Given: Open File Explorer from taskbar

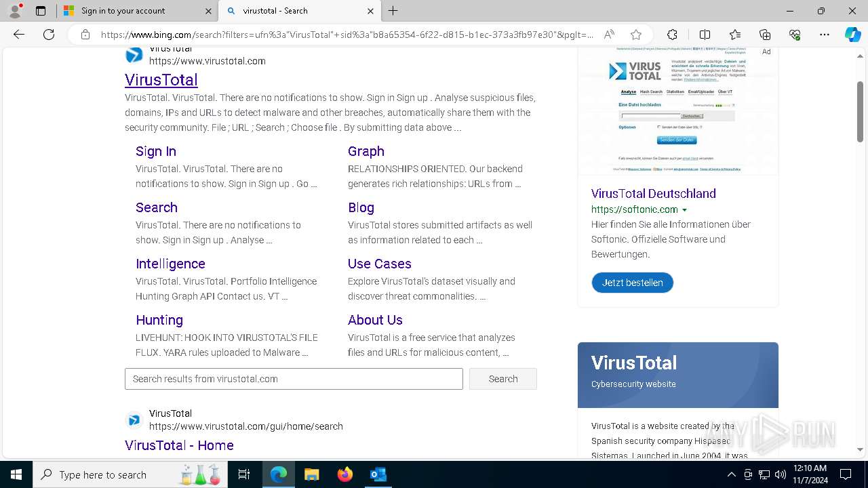Looking at the screenshot, I should pyautogui.click(x=311, y=474).
